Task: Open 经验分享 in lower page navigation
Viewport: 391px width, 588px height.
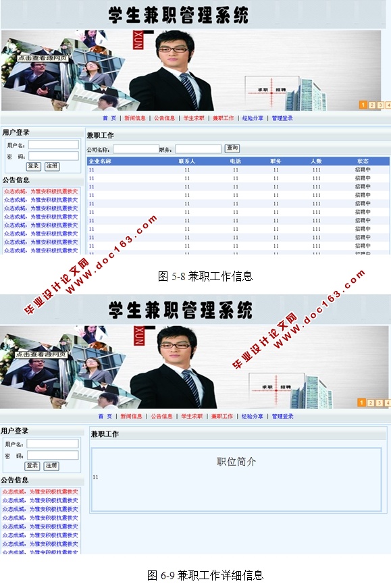Action: click(x=252, y=417)
